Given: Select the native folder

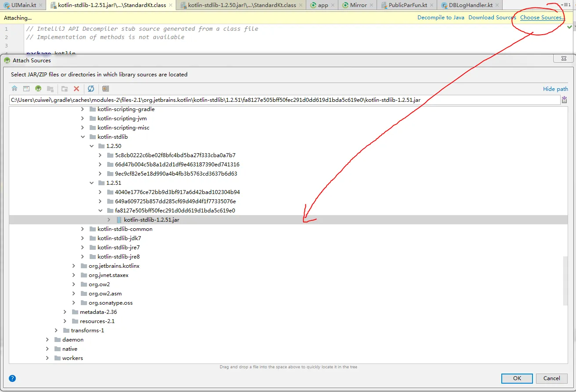Looking at the screenshot, I should click(69, 349).
